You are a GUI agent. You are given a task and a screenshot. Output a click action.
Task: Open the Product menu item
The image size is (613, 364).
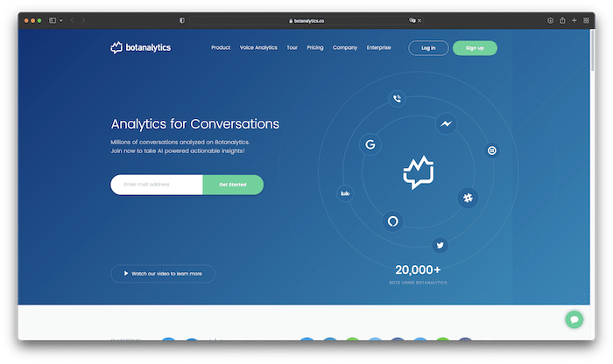pyautogui.click(x=221, y=47)
